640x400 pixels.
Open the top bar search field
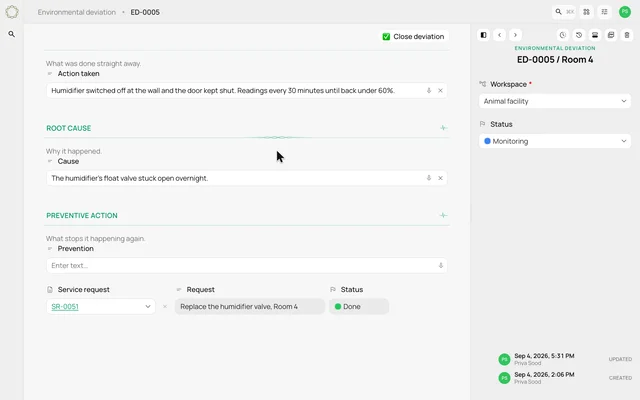point(564,12)
